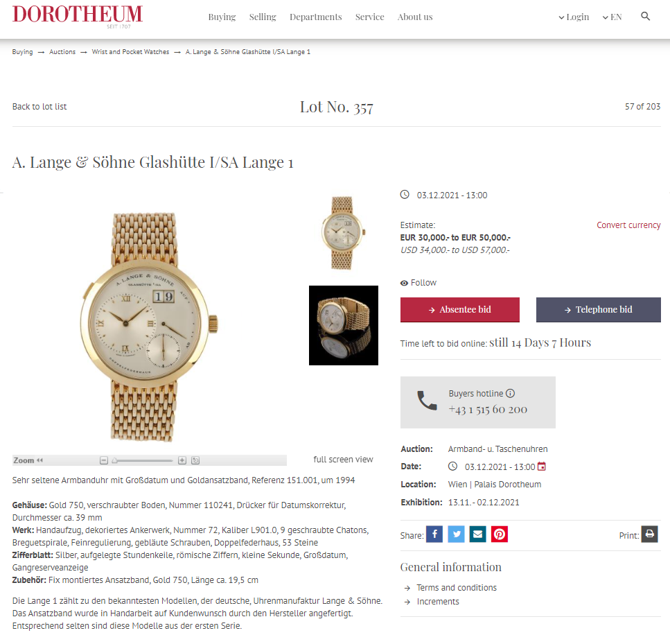Open the search magnifier icon
This screenshot has width=670, height=644.
tap(645, 16)
